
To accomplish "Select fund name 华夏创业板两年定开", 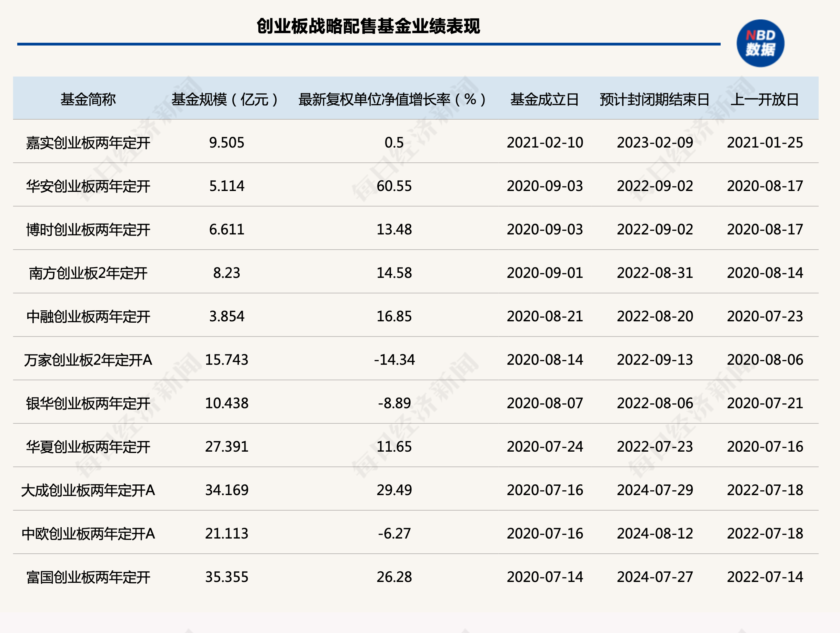I will (x=88, y=446).
